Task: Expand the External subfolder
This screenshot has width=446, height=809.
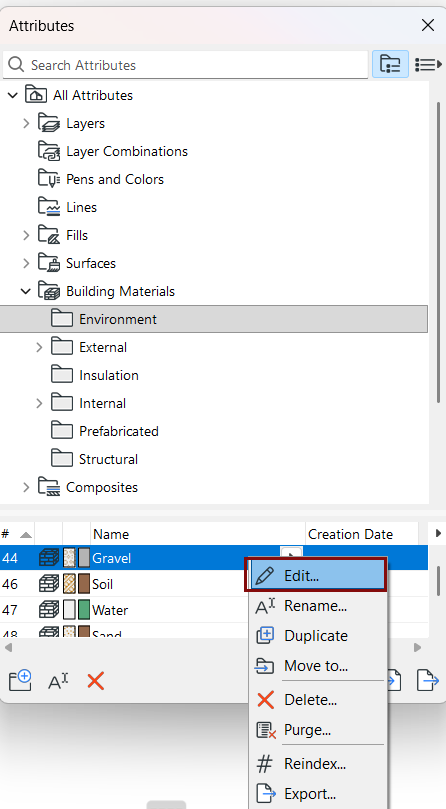Action: (x=39, y=347)
